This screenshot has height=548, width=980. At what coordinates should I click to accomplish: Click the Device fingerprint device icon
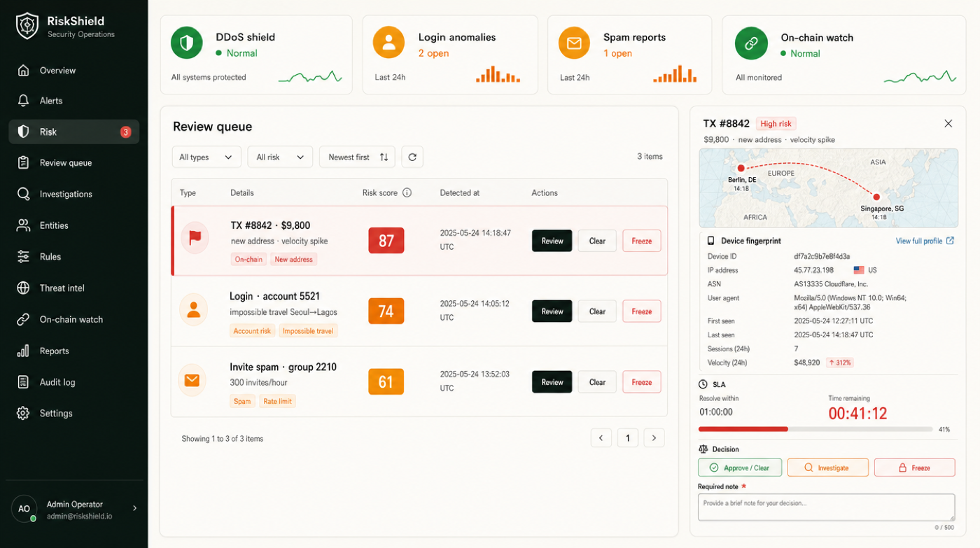click(710, 241)
